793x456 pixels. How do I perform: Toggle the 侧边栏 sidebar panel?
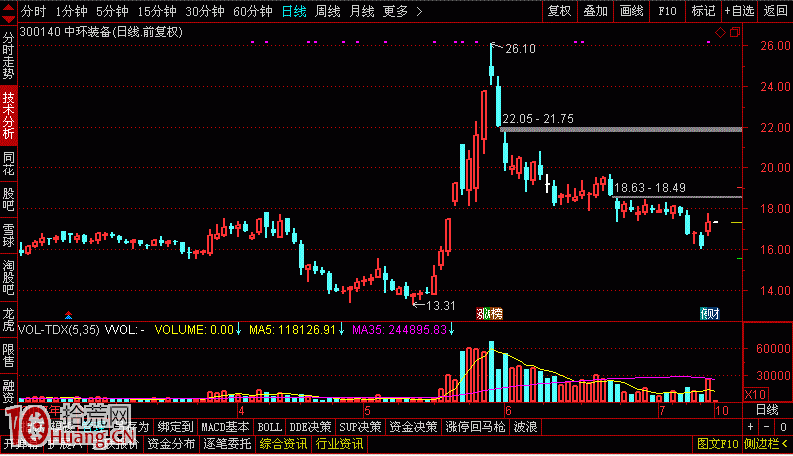click(x=766, y=444)
